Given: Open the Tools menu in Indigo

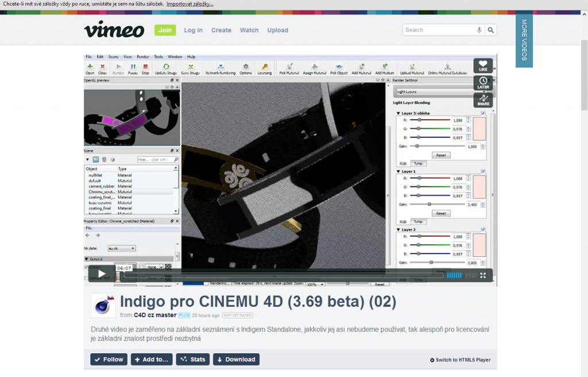Looking at the screenshot, I should [158, 57].
